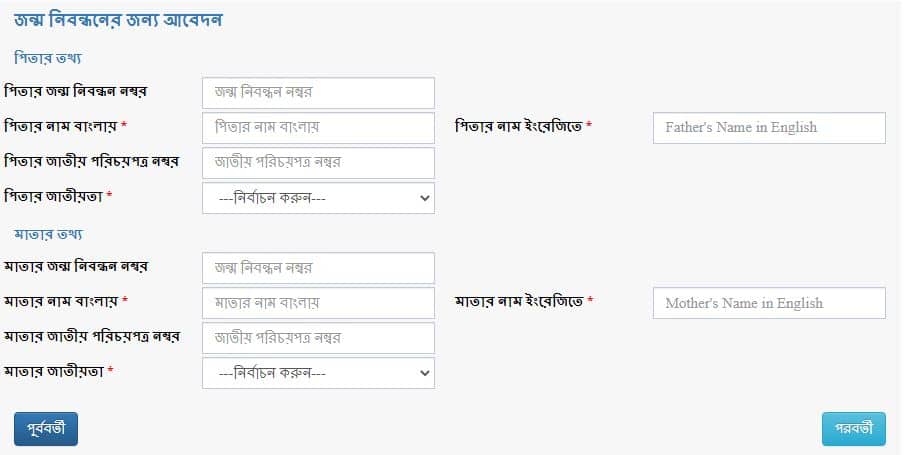This screenshot has height=455, width=905.
Task: Click the 'পিতার জাতীয় পরিচয়পত্র নম্বর' label text
Action: (91, 161)
